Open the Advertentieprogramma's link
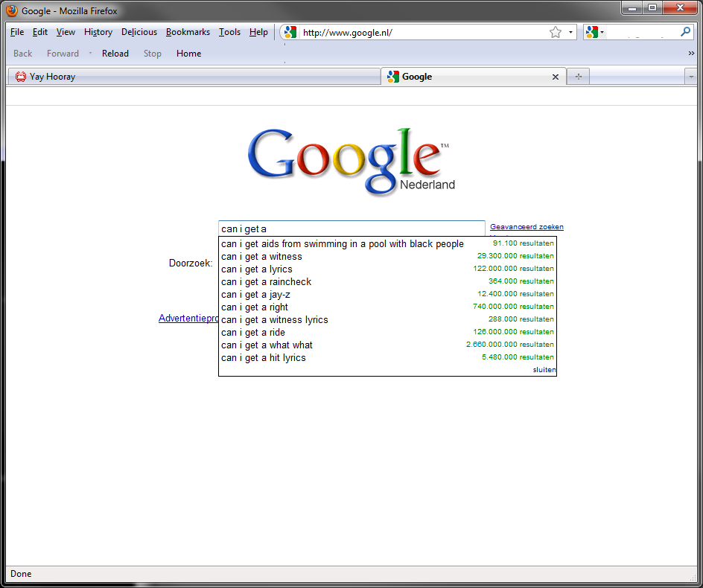This screenshot has height=588, width=703. point(188,319)
